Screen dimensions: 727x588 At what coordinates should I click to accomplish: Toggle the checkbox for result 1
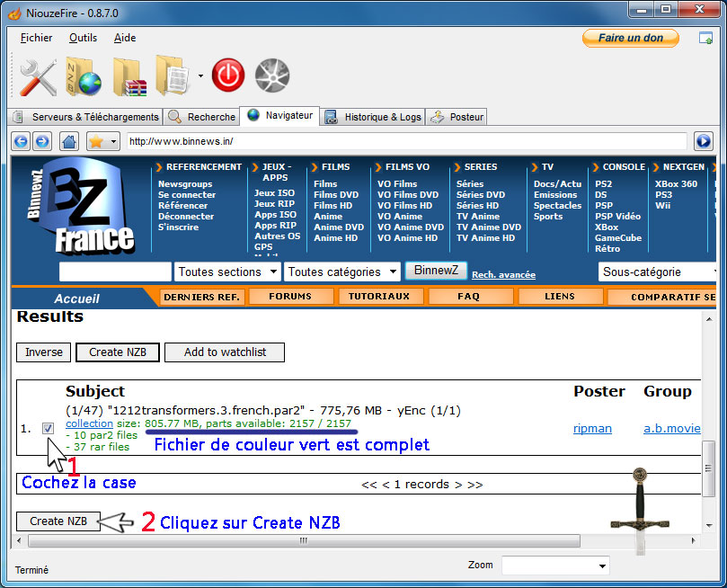click(x=48, y=429)
